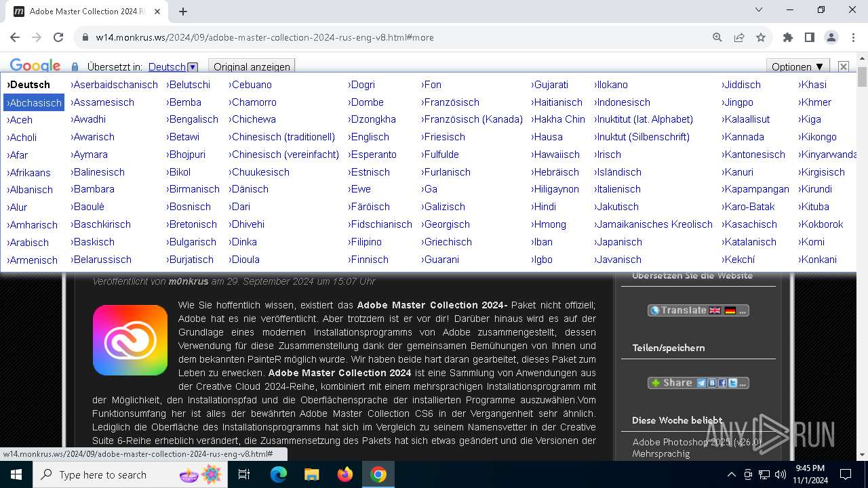
Task: Open network icon in system tray
Action: pyautogui.click(x=764, y=474)
